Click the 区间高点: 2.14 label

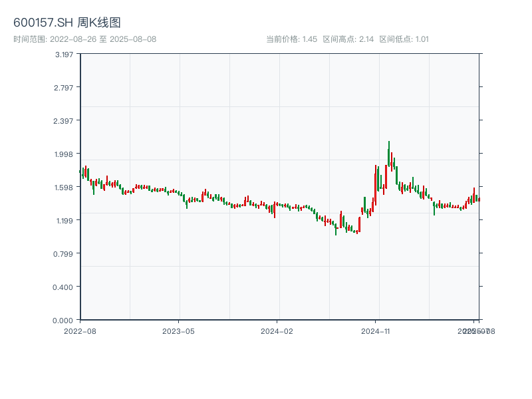pos(348,39)
